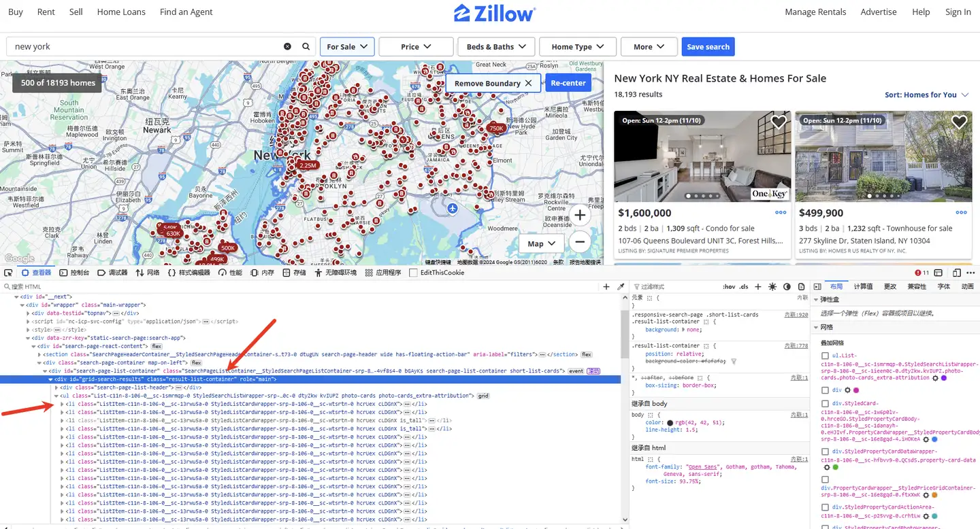Toggle the :hov pseudo-class panel
Screen dimensions: 980x529
click(729, 287)
